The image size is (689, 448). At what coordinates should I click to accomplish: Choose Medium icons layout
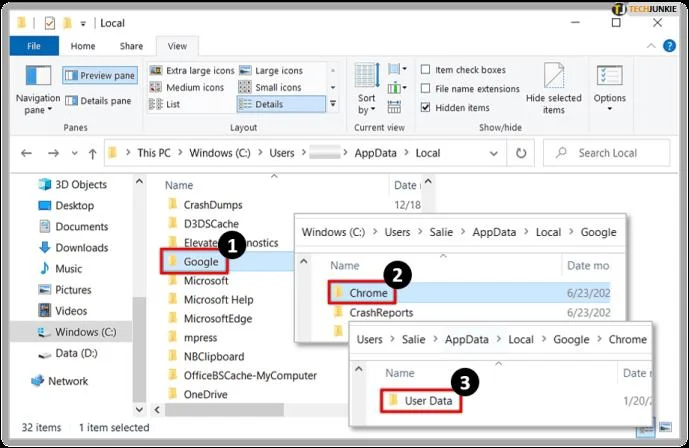187,87
